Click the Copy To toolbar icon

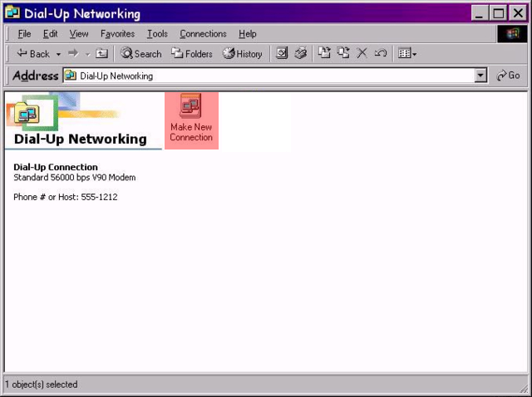342,54
